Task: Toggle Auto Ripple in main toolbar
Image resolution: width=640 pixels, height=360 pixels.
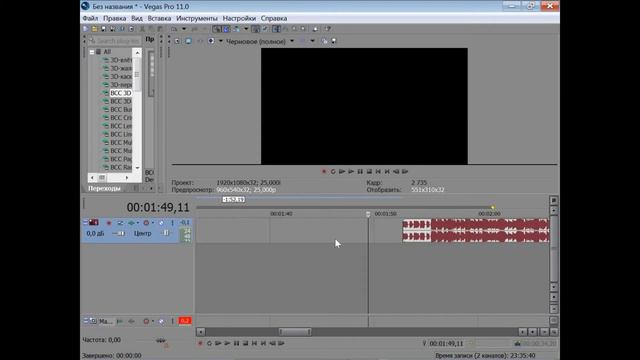Action: coord(236,29)
